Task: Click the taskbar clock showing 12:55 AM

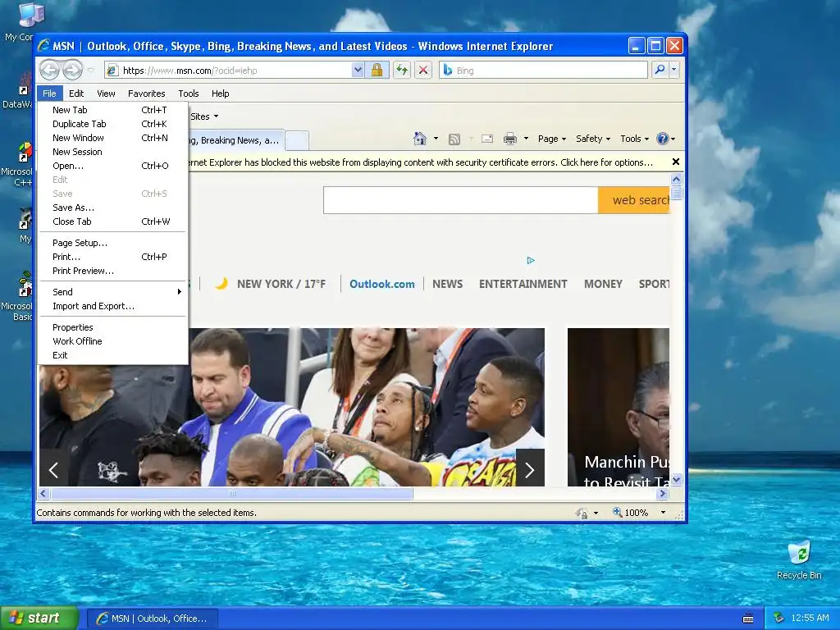Action: (810, 618)
